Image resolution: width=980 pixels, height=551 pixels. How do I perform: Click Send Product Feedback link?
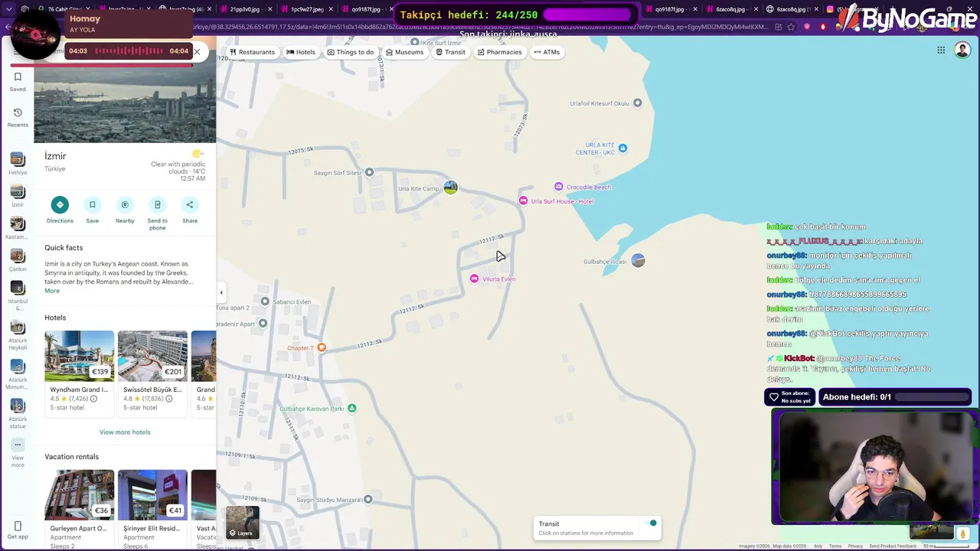coord(893,546)
